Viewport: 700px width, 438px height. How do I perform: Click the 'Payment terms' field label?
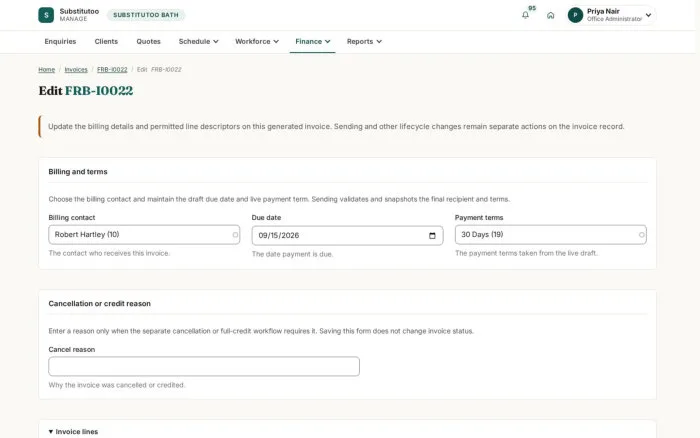(x=479, y=217)
